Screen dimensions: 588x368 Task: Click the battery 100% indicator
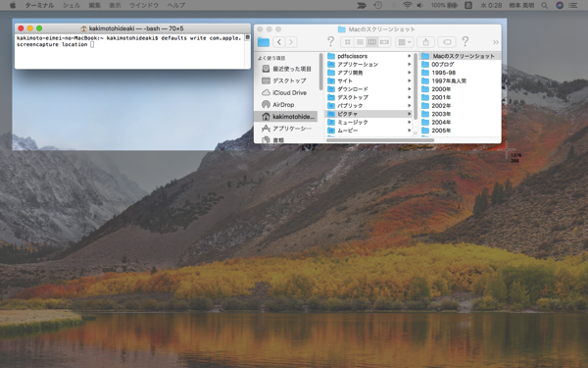[444, 5]
